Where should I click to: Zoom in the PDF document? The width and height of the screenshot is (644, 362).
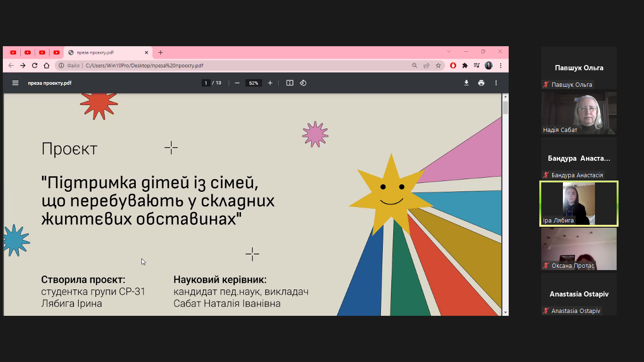270,83
